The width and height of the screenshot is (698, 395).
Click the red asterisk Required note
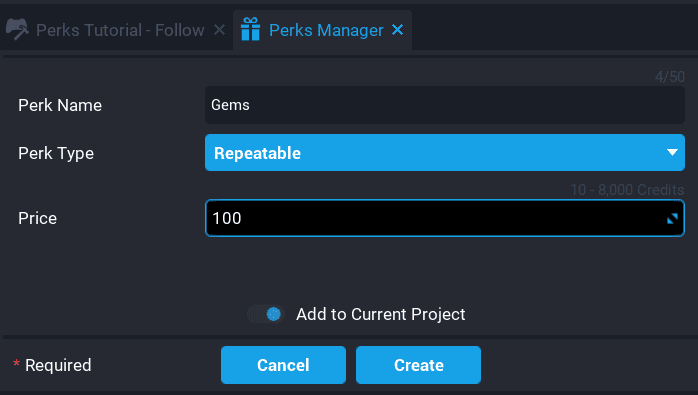(52, 365)
